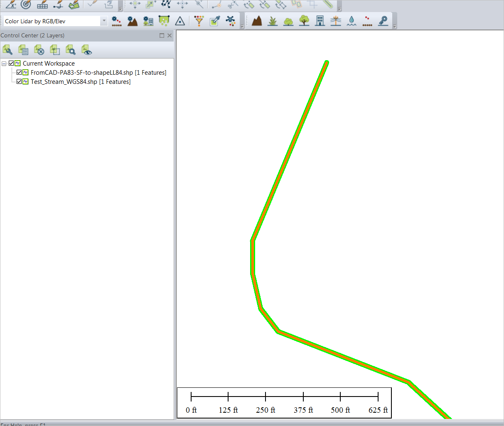This screenshot has height=426, width=504.
Task: Click the Classify Powerline Points tool
Action: pos(335,20)
